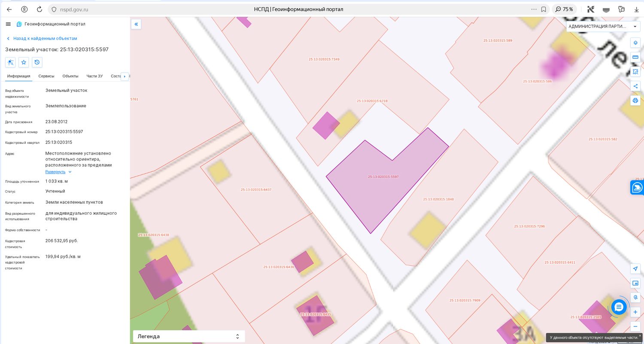Click the location search pin icon
This screenshot has height=344, width=644.
point(635,297)
